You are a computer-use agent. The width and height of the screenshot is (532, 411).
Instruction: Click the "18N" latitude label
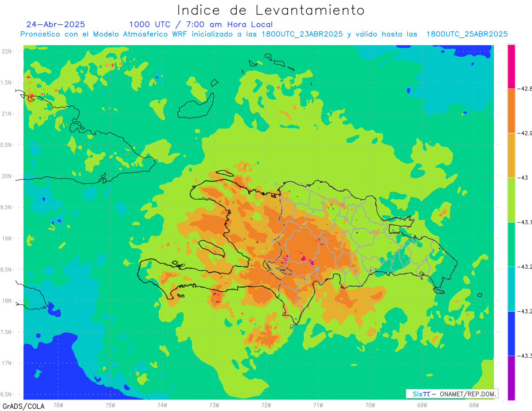pos(8,301)
